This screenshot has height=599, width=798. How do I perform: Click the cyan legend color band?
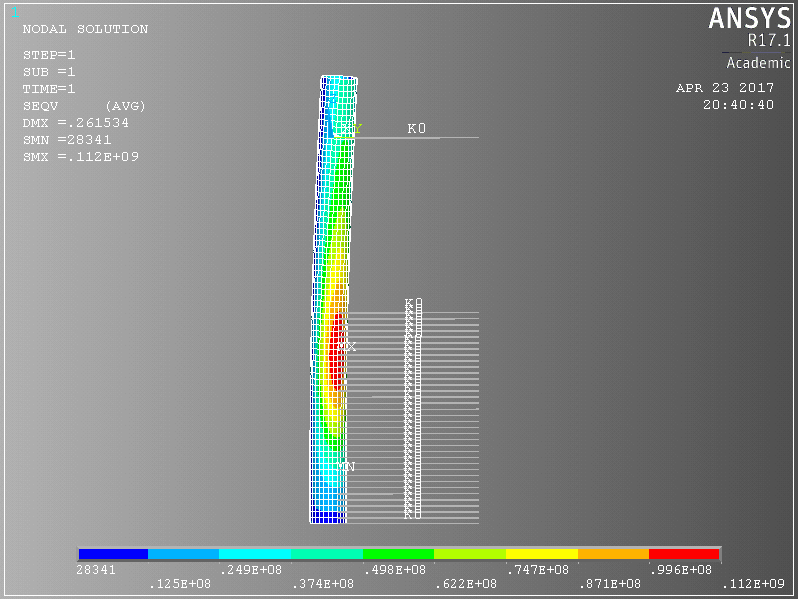tap(255, 554)
